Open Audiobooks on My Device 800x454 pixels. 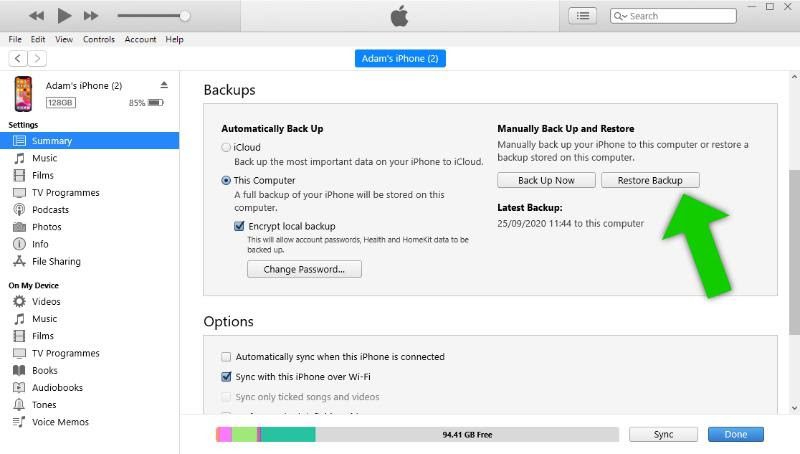pyautogui.click(x=57, y=388)
